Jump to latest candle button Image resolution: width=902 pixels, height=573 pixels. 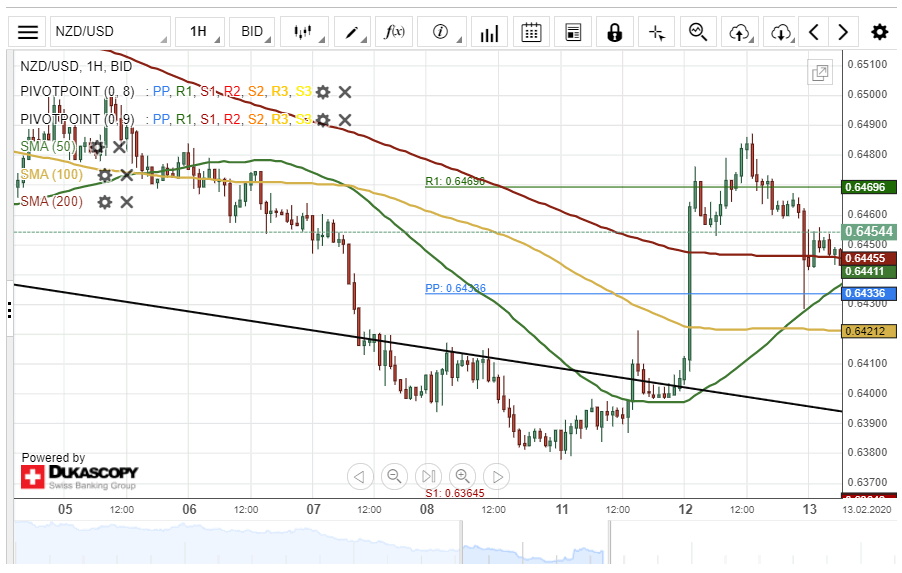click(x=428, y=476)
